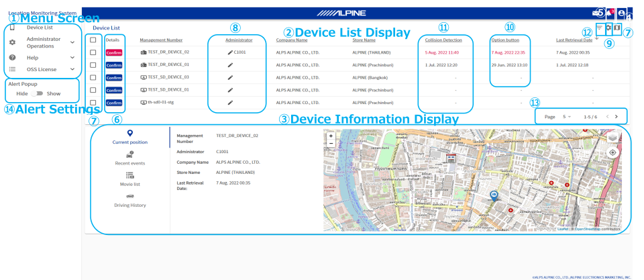Check the box for TEST_DR_DEVICE_01 row
The width and height of the screenshot is (644, 280).
click(x=93, y=65)
